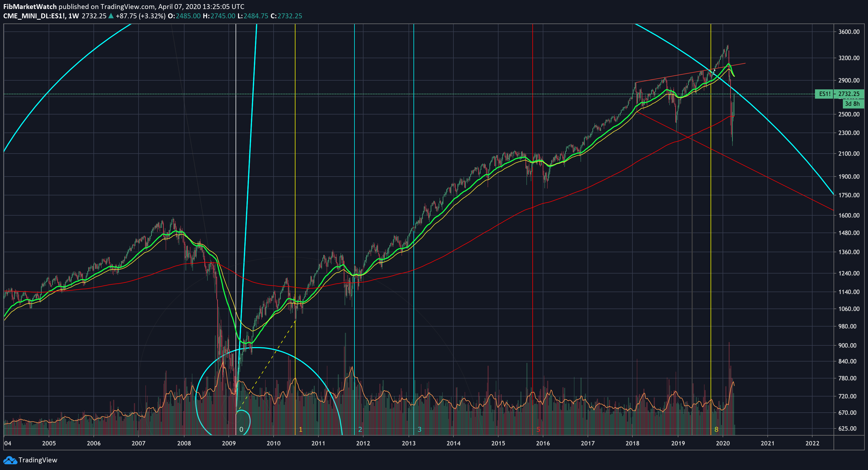Click the 2021 year label on time axis
The image size is (868, 470).
[768, 443]
